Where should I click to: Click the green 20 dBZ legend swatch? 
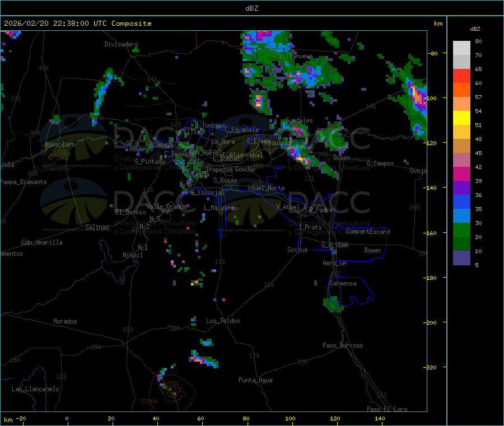(x=461, y=230)
